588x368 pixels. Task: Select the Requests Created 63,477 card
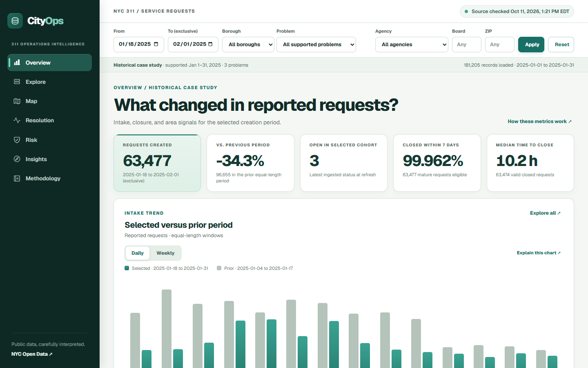157,163
